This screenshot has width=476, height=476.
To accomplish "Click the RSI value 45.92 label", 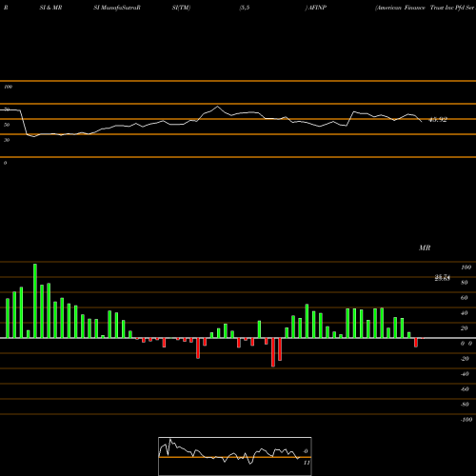I will pyautogui.click(x=438, y=120).
